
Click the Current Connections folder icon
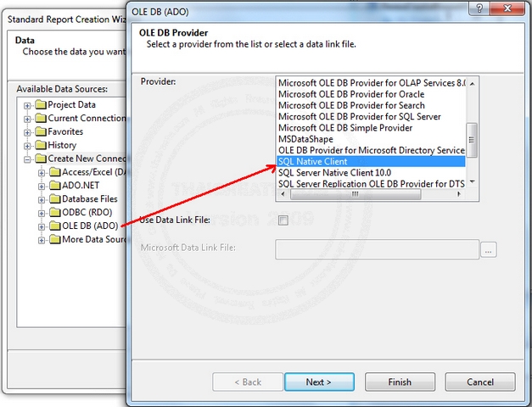pyautogui.click(x=41, y=118)
